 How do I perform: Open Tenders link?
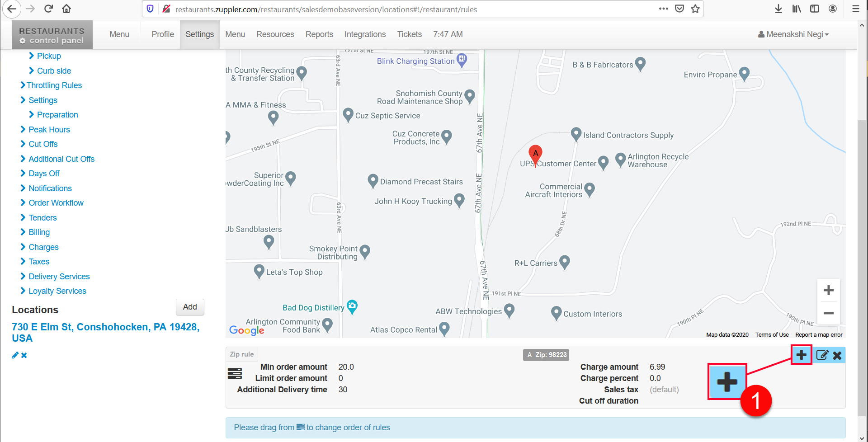[42, 218]
